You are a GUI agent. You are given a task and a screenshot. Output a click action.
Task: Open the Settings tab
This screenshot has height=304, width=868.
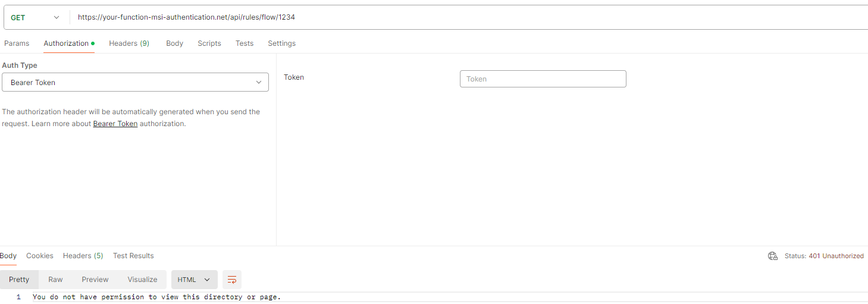(x=281, y=43)
